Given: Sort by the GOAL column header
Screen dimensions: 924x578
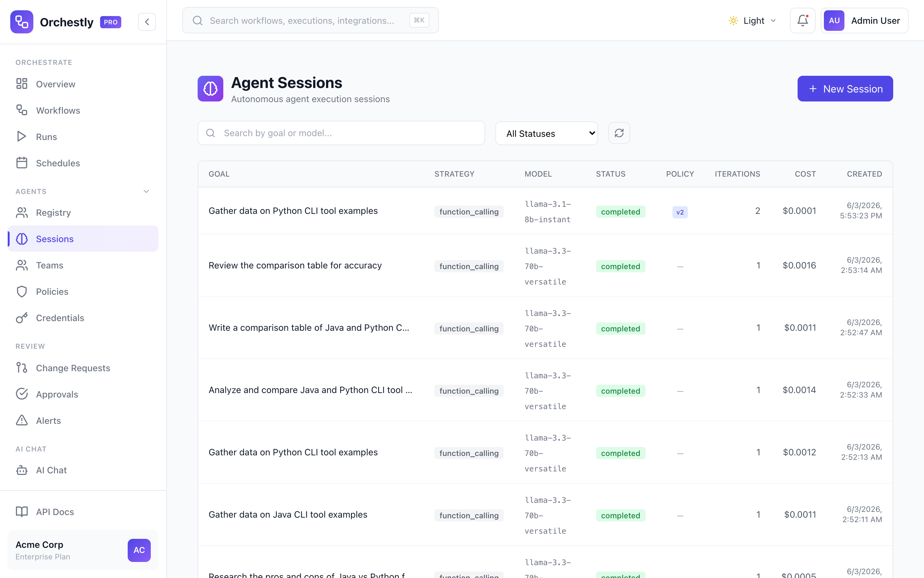Looking at the screenshot, I should click(x=219, y=174).
